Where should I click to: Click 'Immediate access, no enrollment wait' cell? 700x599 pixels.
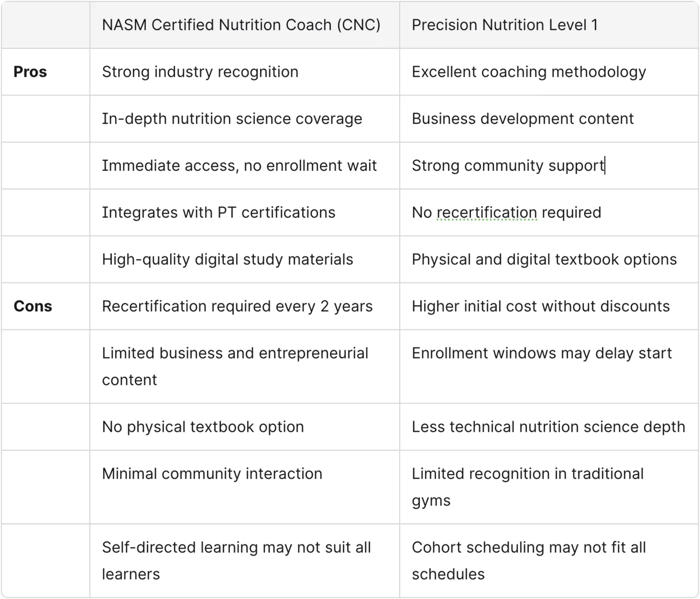coord(239,166)
